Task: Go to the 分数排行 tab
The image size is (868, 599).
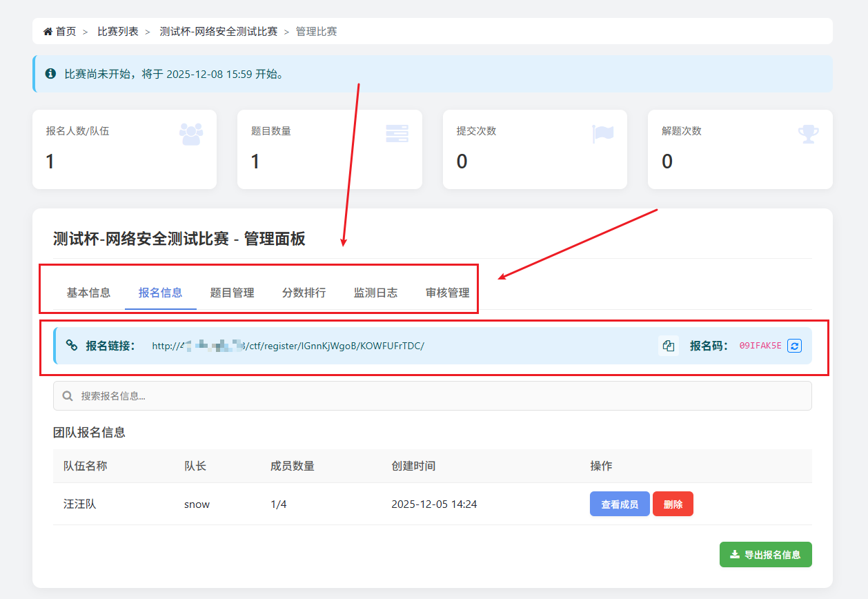Action: pyautogui.click(x=304, y=293)
